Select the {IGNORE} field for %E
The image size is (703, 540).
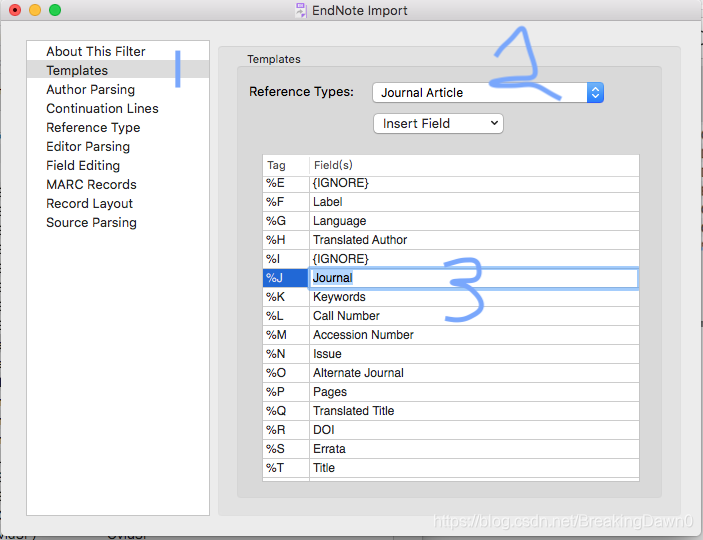pyautogui.click(x=474, y=183)
